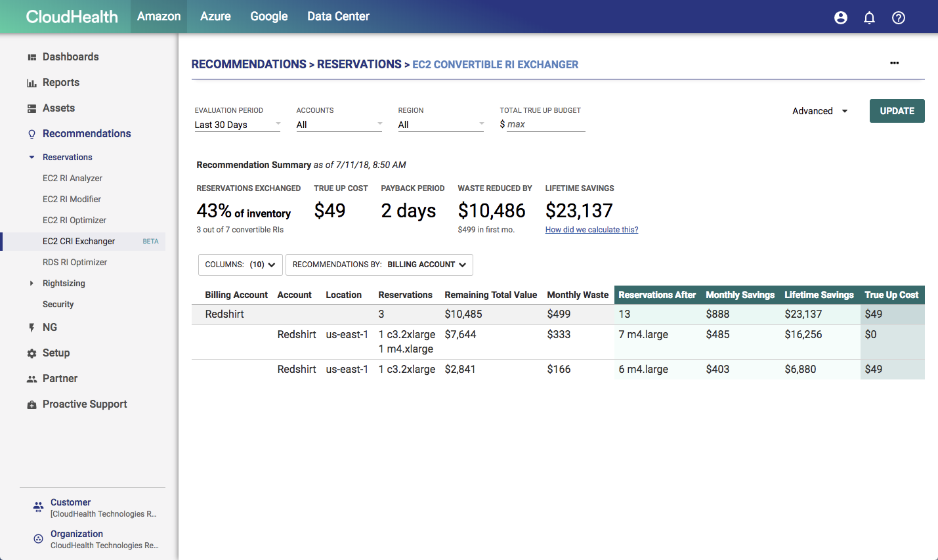Select the Recommendations lightbulb icon
Screen dimensions: 938x560
click(31, 133)
